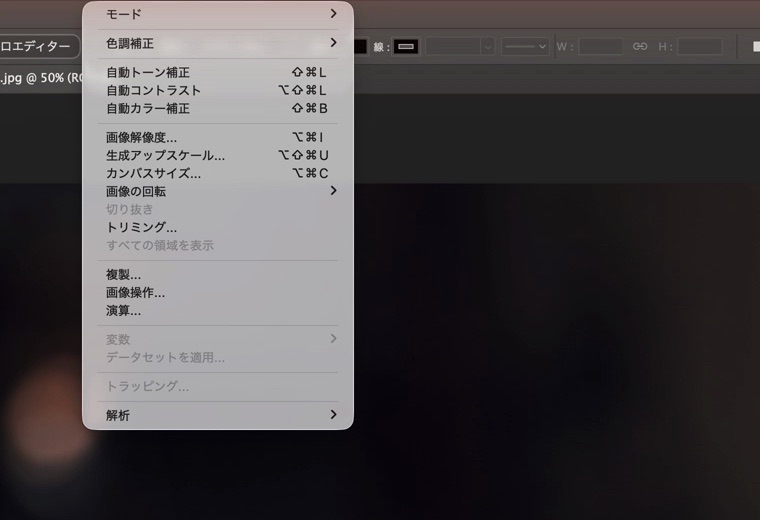Expand 解析 submenu
Image resolution: width=760 pixels, height=520 pixels.
tap(218, 415)
